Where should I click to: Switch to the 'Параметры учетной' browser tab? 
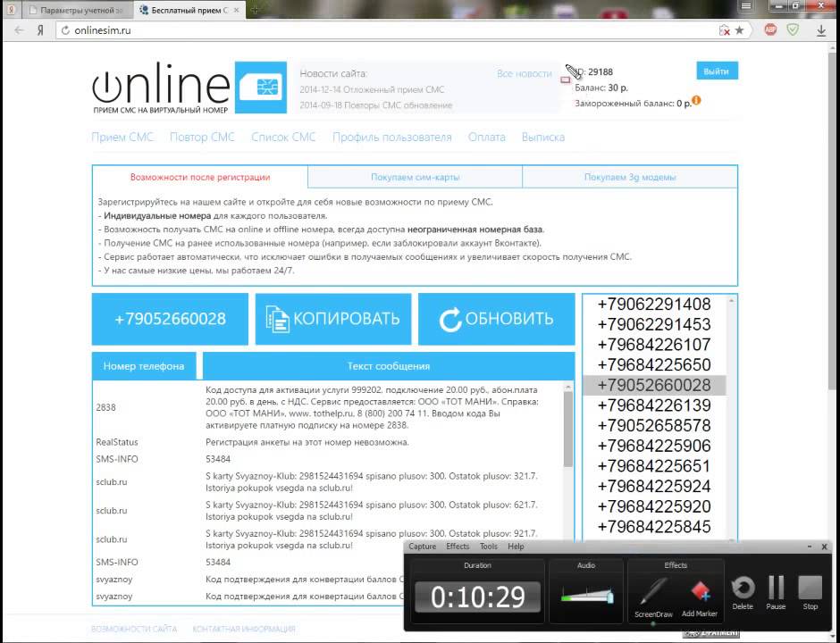pyautogui.click(x=77, y=10)
